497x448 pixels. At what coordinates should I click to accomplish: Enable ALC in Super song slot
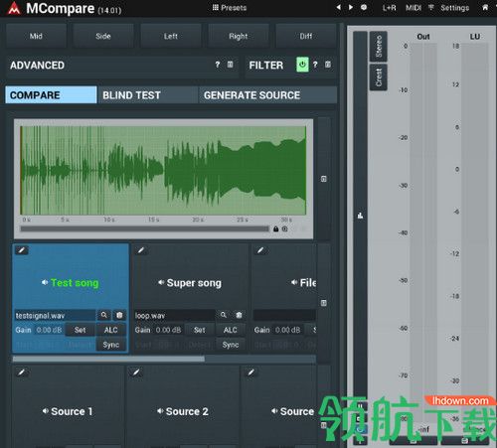(x=231, y=330)
